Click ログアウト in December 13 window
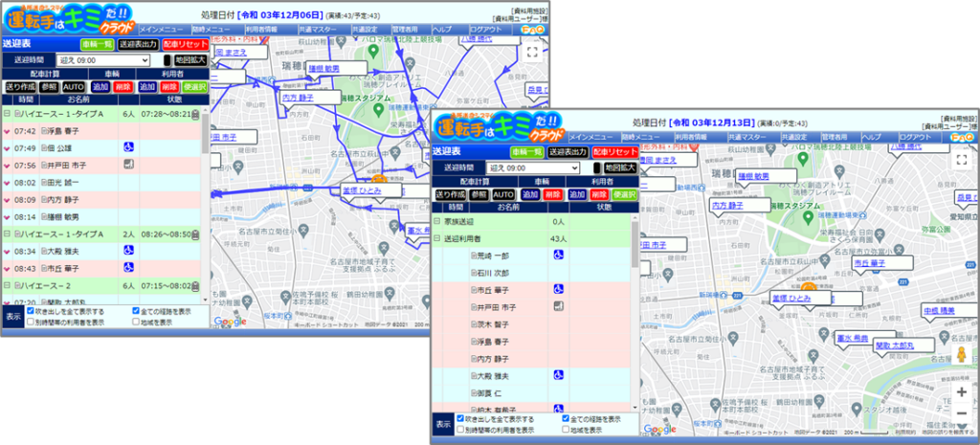Image resolution: width=980 pixels, height=445 pixels. (915, 137)
